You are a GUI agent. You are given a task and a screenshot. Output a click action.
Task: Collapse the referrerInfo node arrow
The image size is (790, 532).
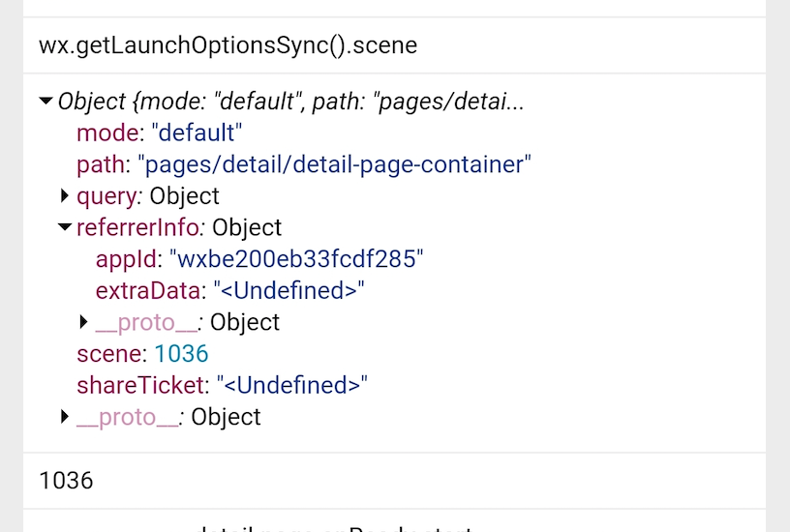pyautogui.click(x=65, y=228)
